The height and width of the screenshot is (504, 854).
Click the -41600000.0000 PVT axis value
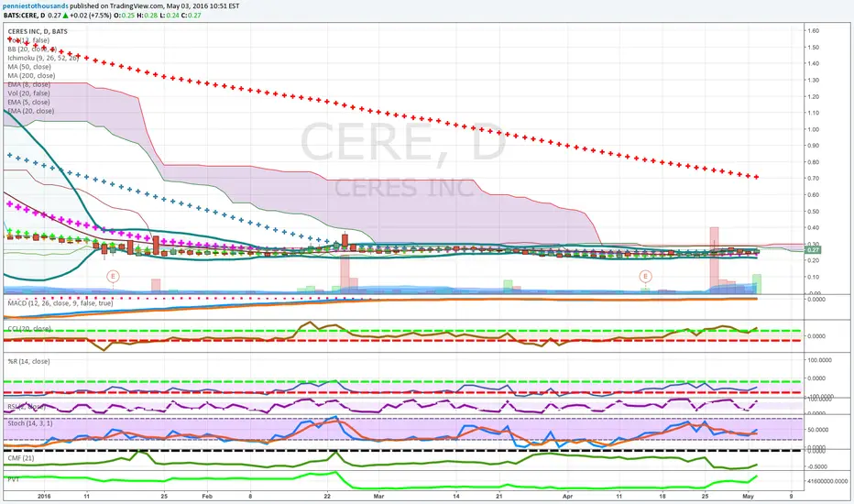click(x=827, y=481)
